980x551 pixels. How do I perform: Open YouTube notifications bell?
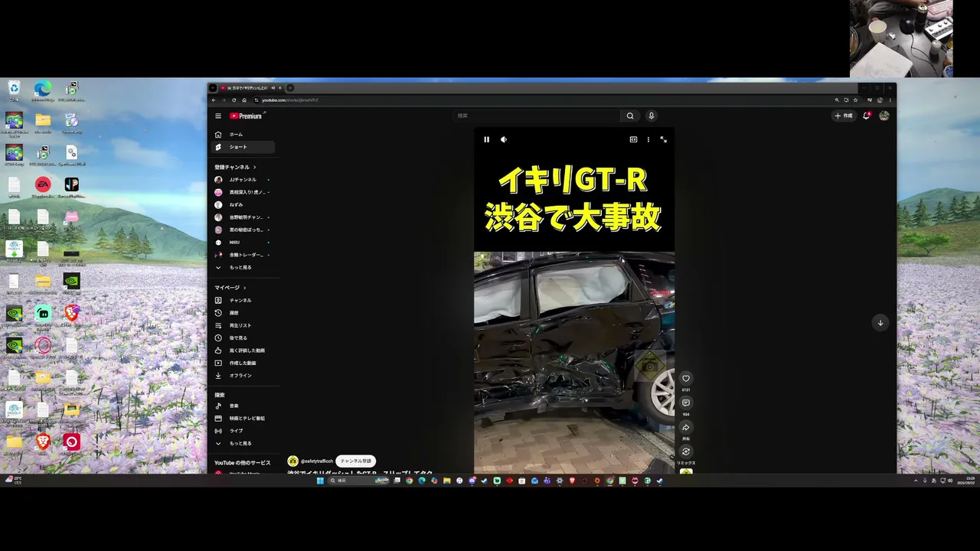tap(867, 116)
